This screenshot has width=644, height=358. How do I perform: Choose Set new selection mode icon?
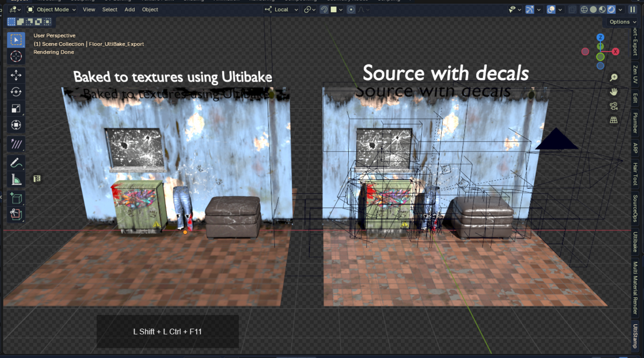pyautogui.click(x=12, y=22)
